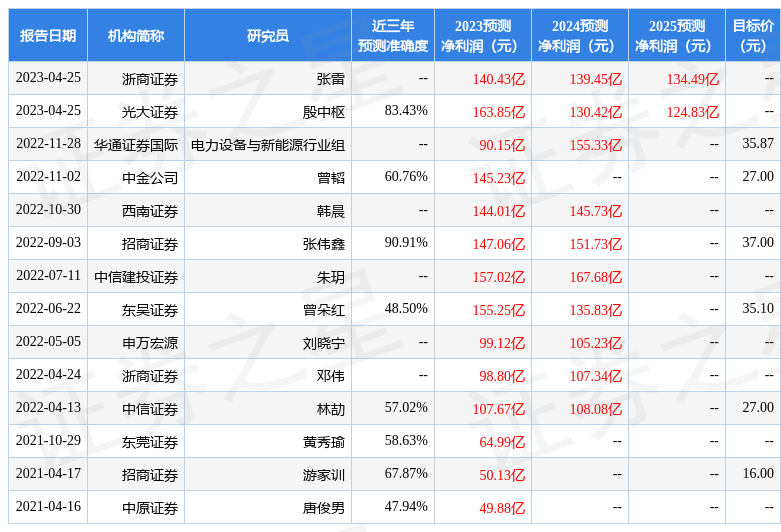The image size is (781, 532).
Task: Select the 2022-11-28 report date
Action: [48, 143]
